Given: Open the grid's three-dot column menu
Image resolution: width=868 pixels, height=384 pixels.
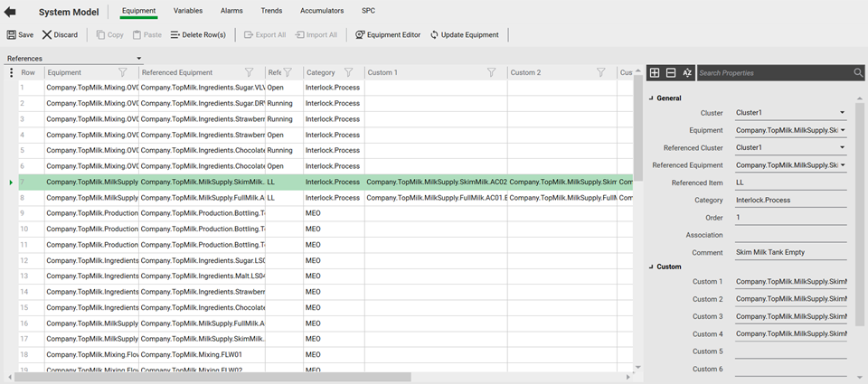Looking at the screenshot, I should (11, 72).
